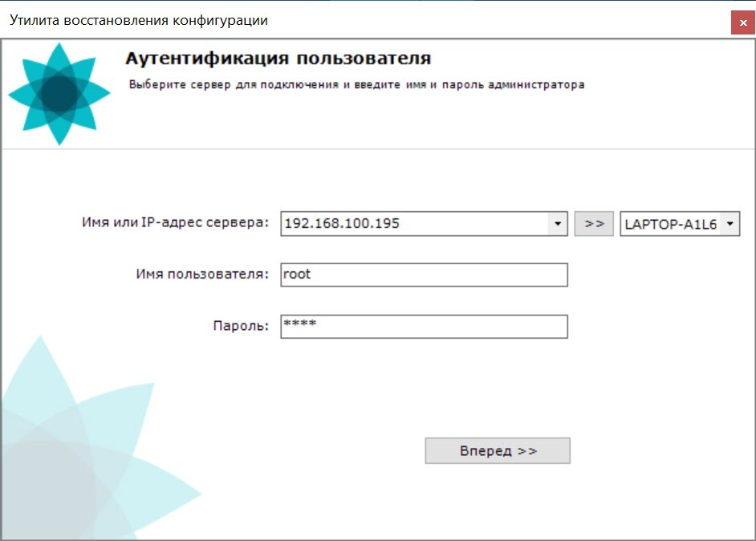Expand the LAPTOP-A1L6 dropdown arrow
This screenshot has width=756, height=541.
[x=729, y=224]
